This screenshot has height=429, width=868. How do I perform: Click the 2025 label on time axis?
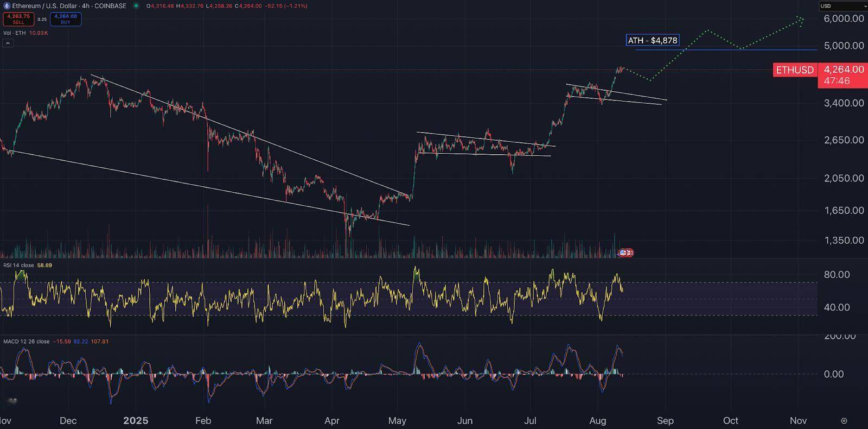click(136, 421)
